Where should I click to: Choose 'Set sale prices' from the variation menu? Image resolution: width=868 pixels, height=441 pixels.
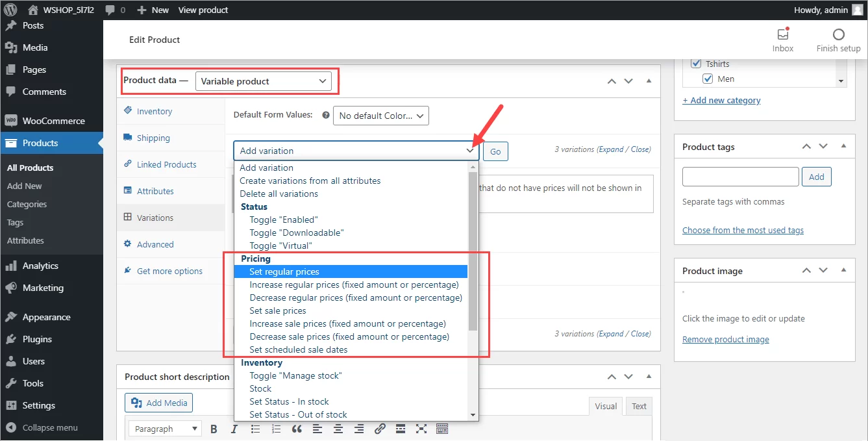click(277, 310)
